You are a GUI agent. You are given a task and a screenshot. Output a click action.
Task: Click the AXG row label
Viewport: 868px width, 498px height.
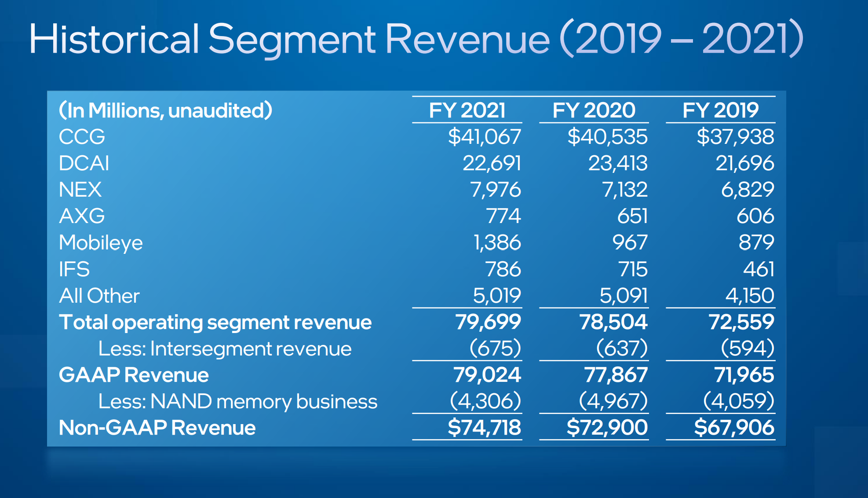tap(82, 216)
